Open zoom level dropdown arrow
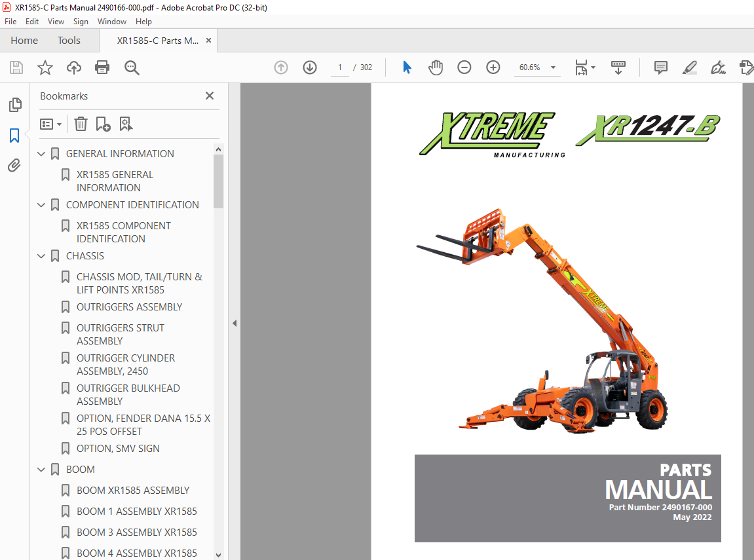Viewport: 754px width, 560px height. pos(553,67)
